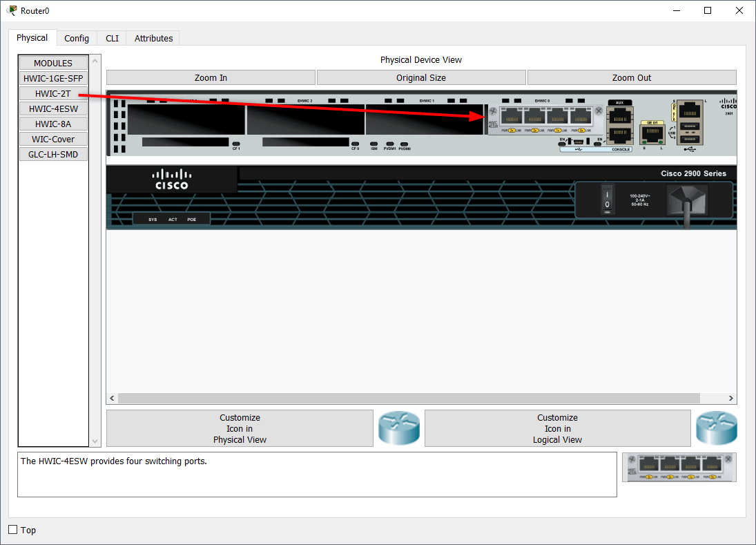The height and width of the screenshot is (545, 756).
Task: Click the CONSOLE RJ-45 port
Action: [620, 135]
